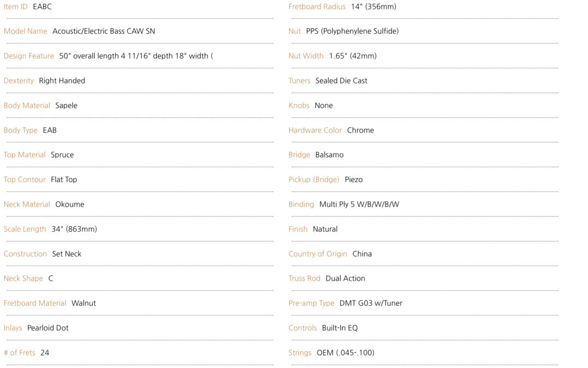Click the Strings OEM gauge value
This screenshot has height=368, width=588.
345,353
